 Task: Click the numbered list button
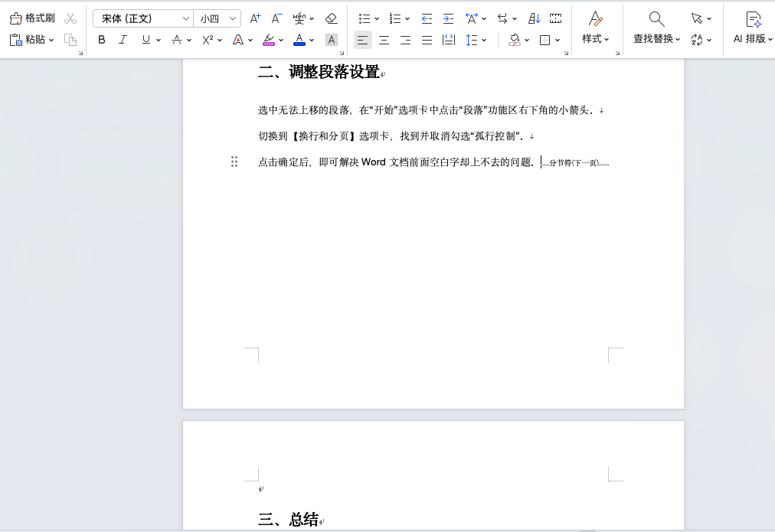point(394,18)
